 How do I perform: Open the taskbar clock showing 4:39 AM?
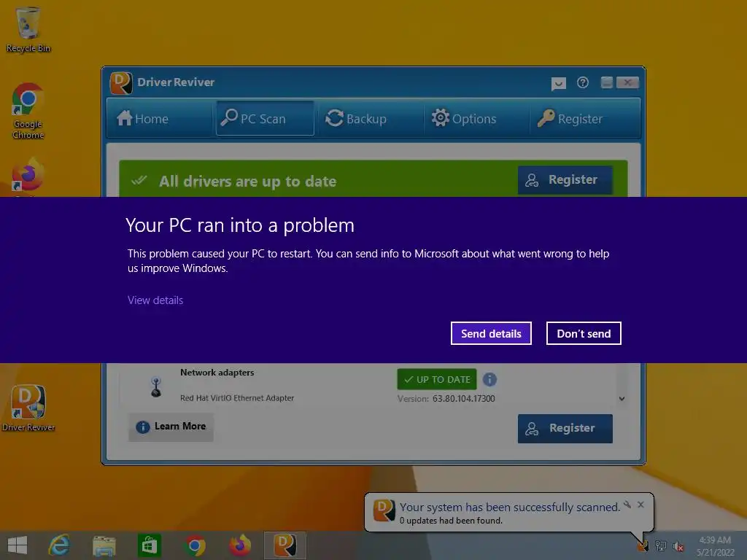coord(715,546)
